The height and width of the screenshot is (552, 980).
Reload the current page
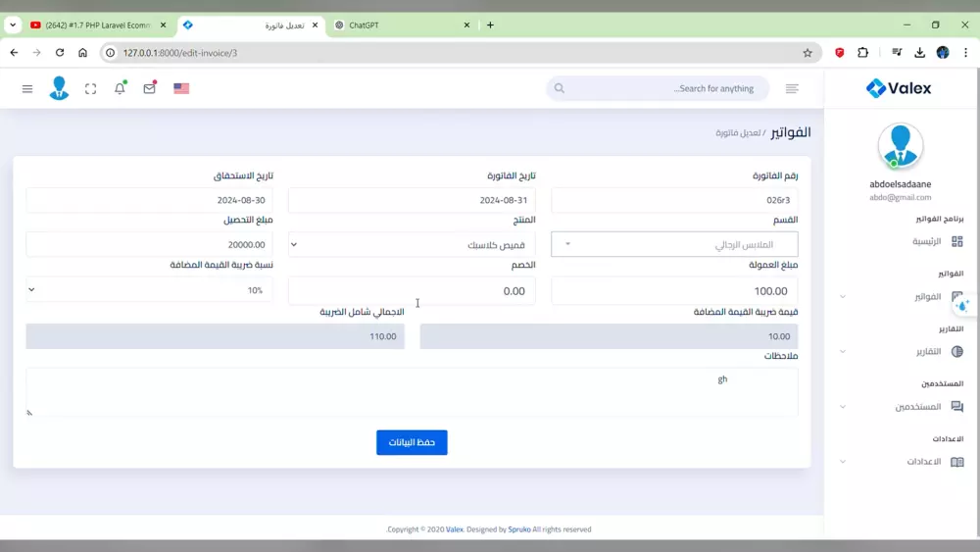60,53
